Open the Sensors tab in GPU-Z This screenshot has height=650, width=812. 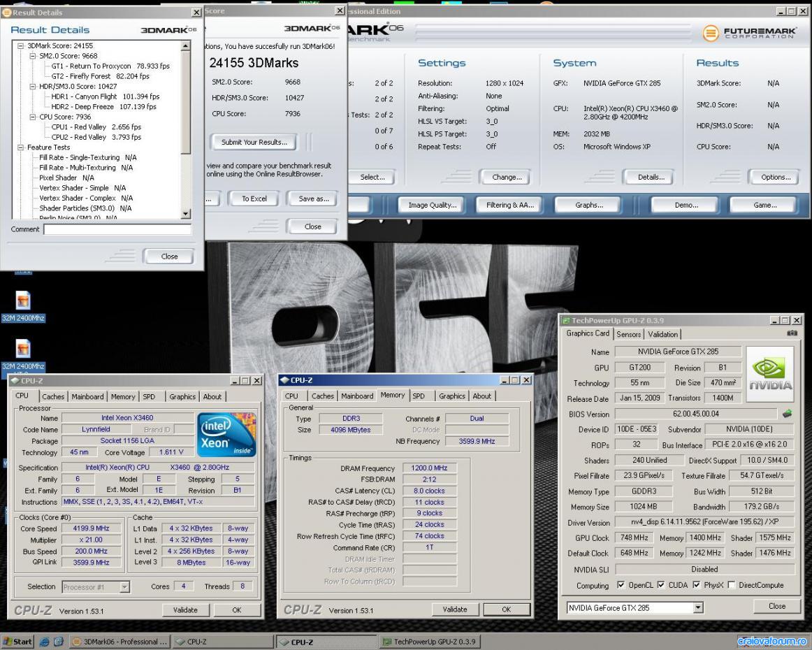pyautogui.click(x=629, y=334)
